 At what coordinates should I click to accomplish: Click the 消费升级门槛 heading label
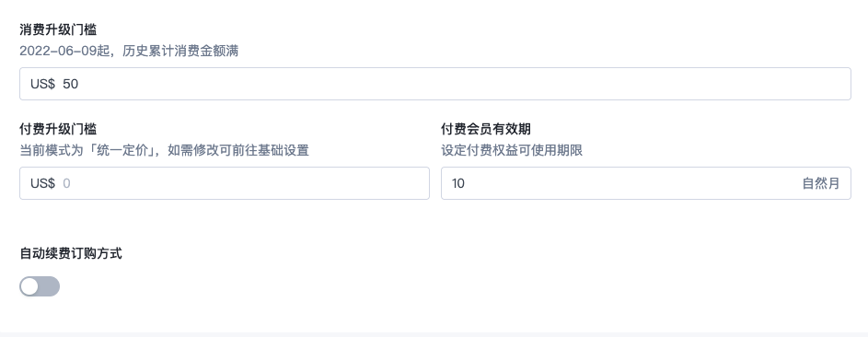pyautogui.click(x=58, y=29)
